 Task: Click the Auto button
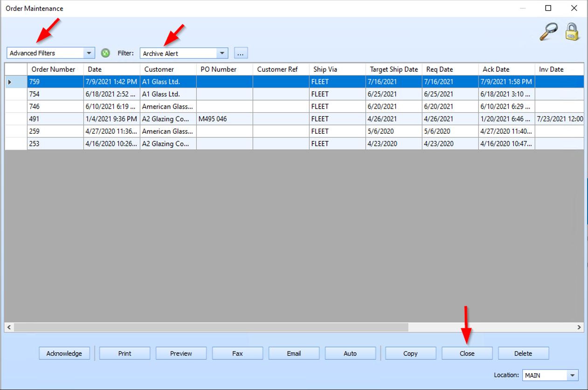350,353
